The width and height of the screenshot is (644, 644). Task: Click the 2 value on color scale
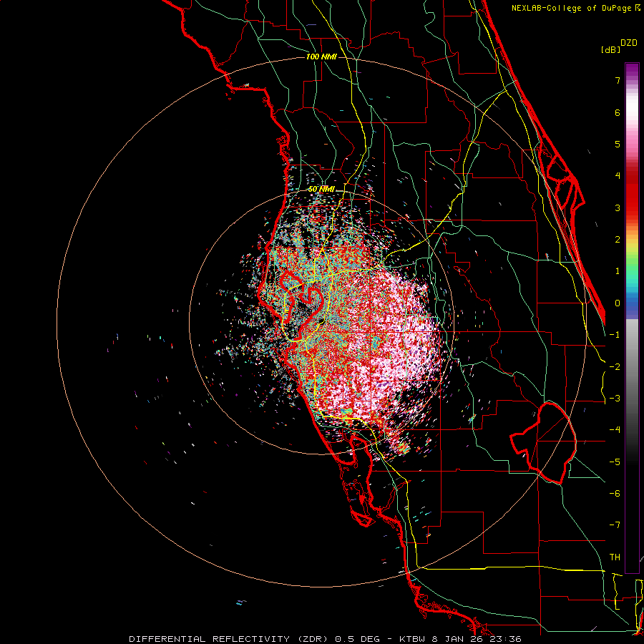click(618, 240)
